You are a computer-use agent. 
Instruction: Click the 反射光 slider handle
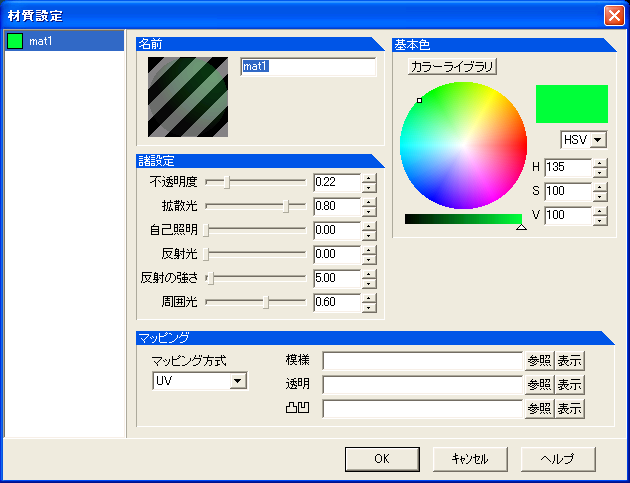tap(206, 254)
